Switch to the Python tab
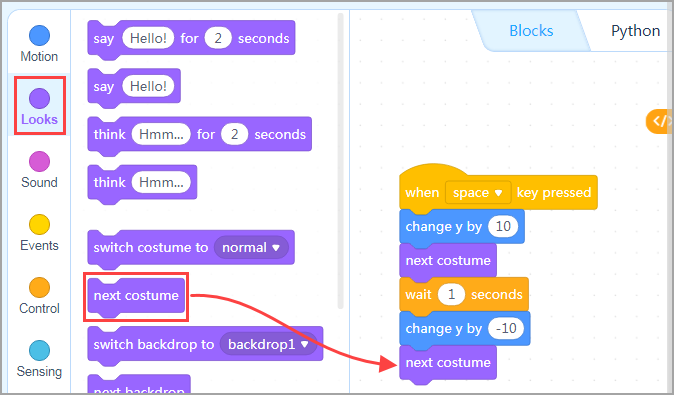 pyautogui.click(x=635, y=31)
